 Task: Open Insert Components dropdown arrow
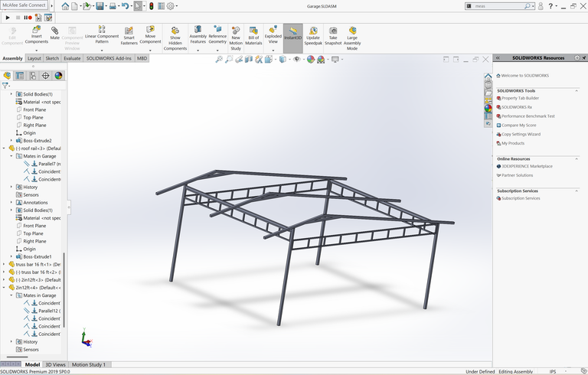pos(37,51)
